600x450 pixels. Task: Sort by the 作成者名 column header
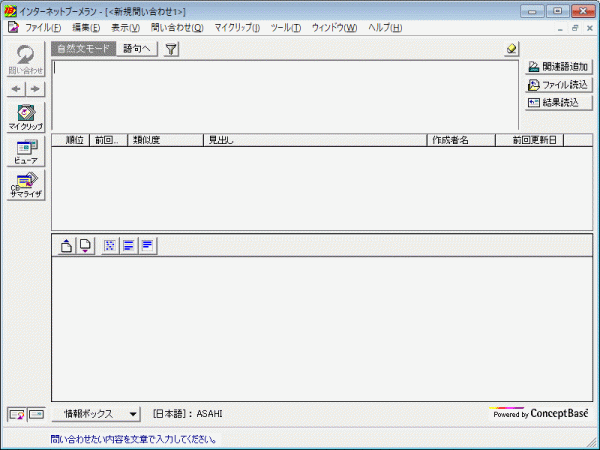pos(461,140)
